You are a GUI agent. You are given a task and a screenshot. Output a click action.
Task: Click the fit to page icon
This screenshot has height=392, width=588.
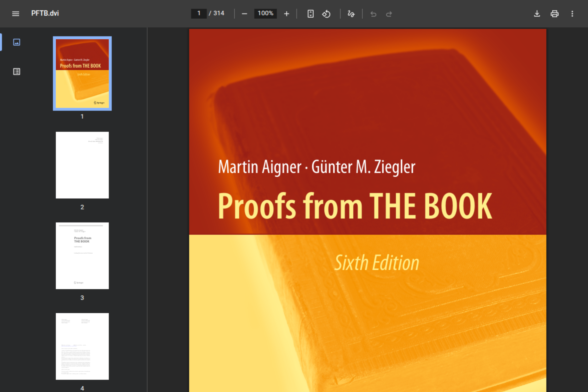(310, 14)
